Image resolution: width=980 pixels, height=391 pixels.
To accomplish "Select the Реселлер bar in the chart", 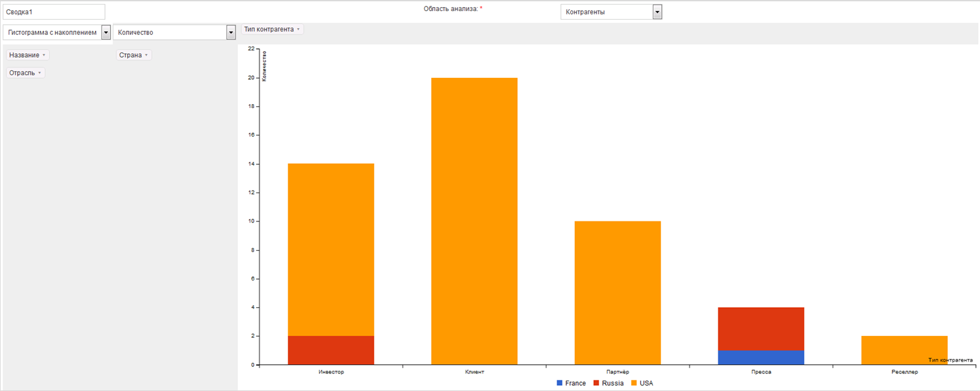I will pos(904,350).
